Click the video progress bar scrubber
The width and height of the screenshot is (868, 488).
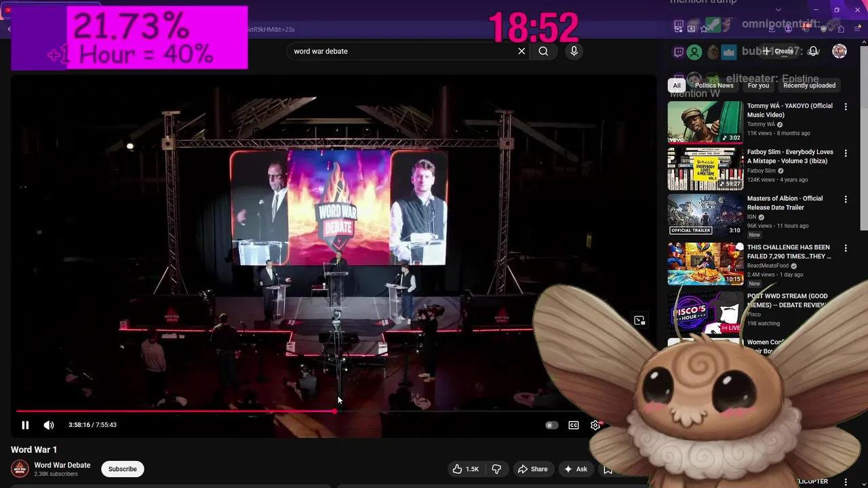coord(335,411)
